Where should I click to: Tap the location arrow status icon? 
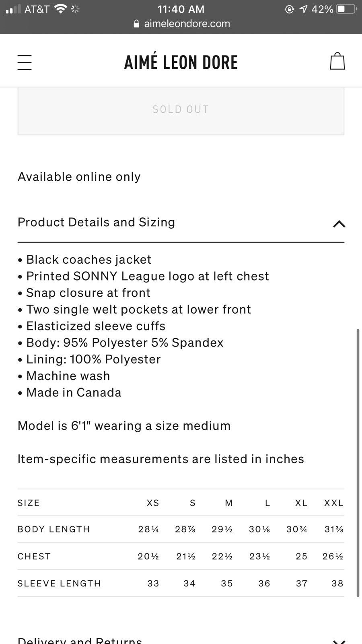[303, 9]
